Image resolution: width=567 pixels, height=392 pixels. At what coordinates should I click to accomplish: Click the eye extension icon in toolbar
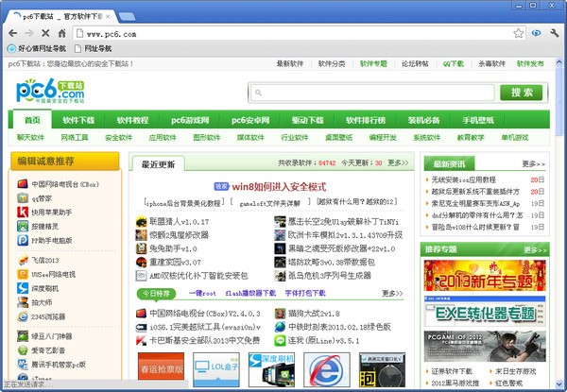536,33
